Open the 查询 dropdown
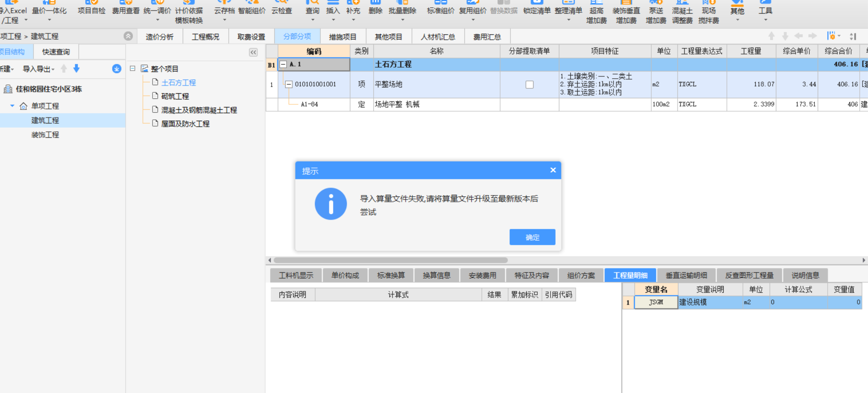 (x=312, y=20)
